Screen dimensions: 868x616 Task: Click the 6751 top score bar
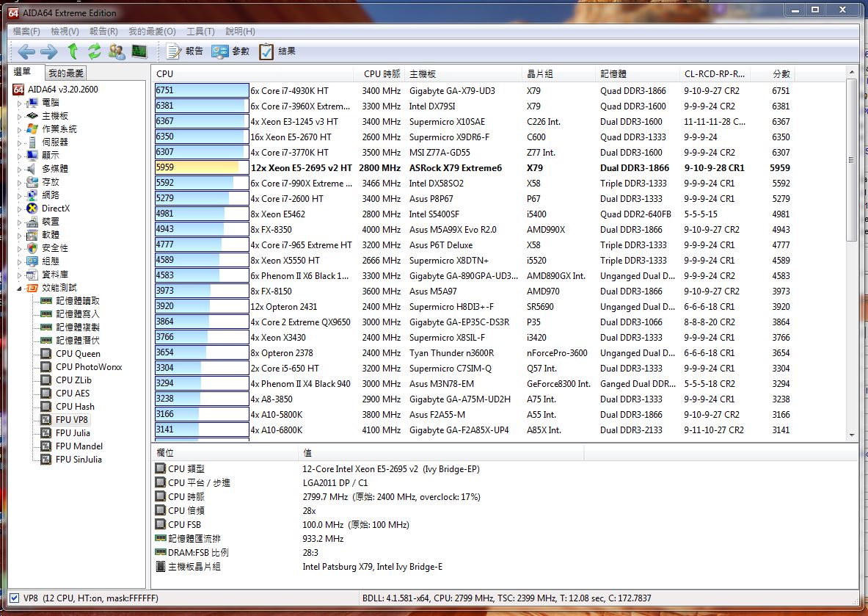(202, 91)
